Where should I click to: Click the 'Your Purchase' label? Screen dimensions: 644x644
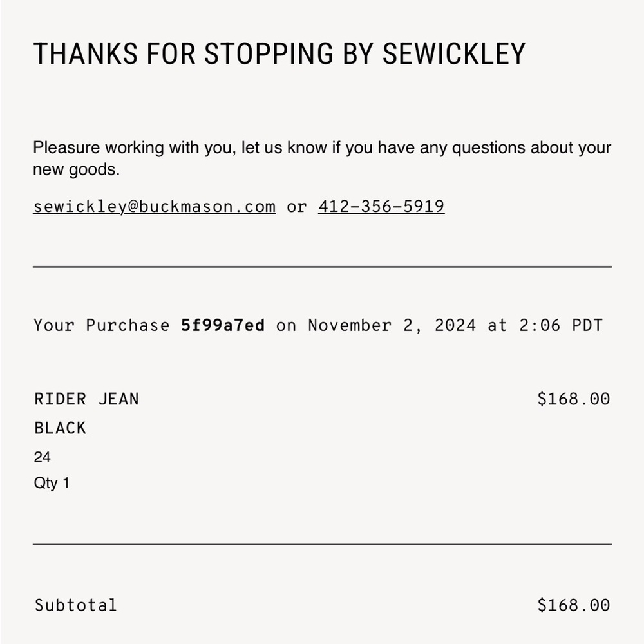coord(101,325)
